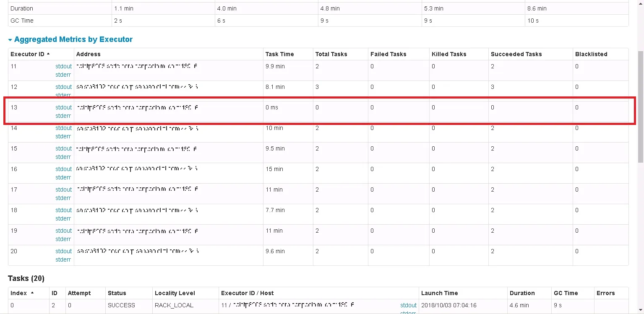
Task: Click the page vertical scrollbar thumb
Action: [640, 106]
